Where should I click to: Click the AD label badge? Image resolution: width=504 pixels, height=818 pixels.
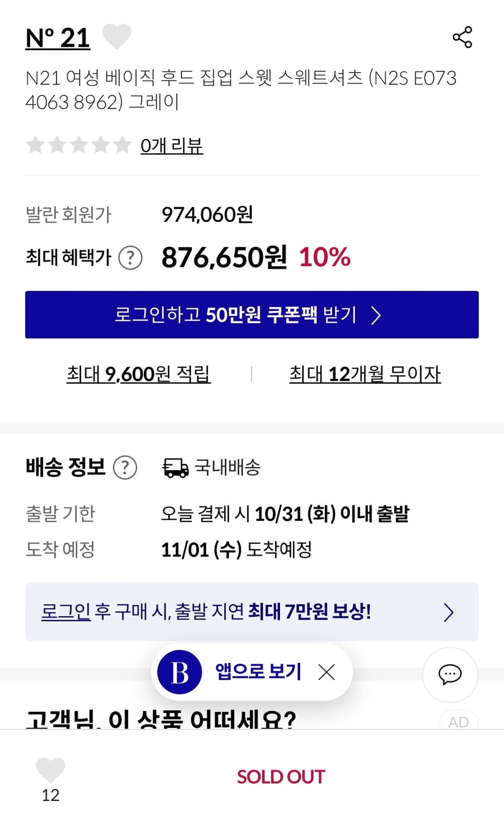459,722
